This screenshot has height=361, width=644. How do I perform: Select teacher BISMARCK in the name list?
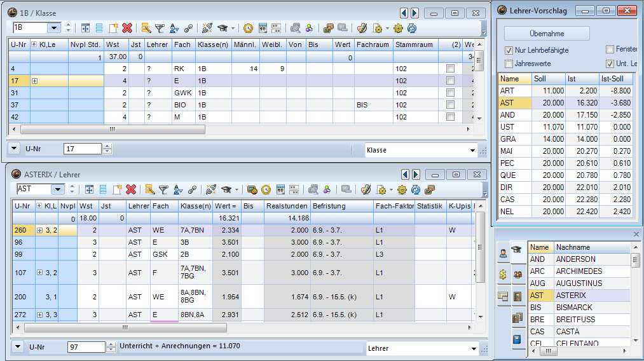point(575,308)
